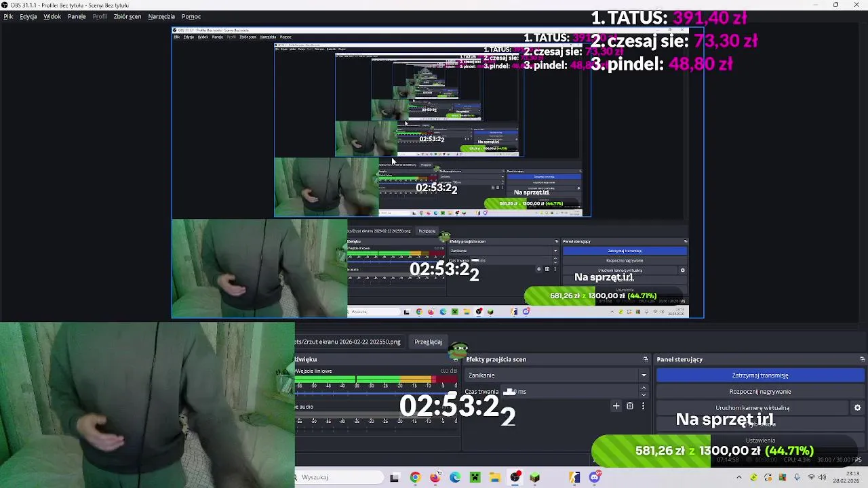Open File Explorer from the taskbar
Screen dimensions: 868x488
coord(495,478)
